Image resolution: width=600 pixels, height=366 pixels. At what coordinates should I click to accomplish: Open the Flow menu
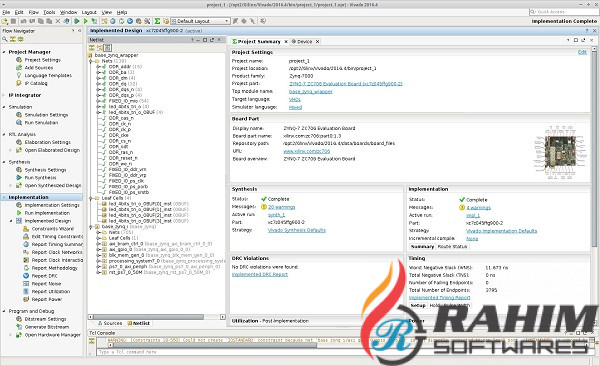pos(34,12)
